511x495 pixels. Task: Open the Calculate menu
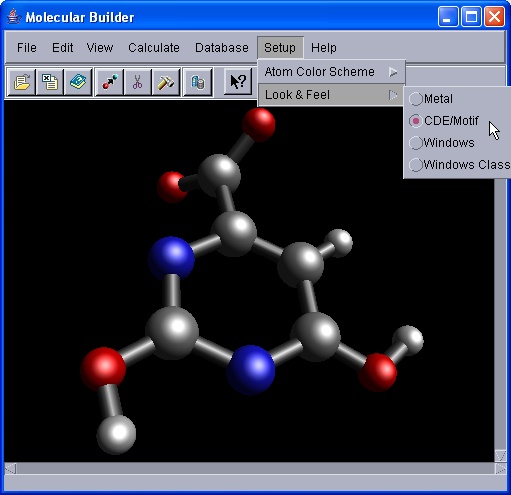click(x=154, y=48)
